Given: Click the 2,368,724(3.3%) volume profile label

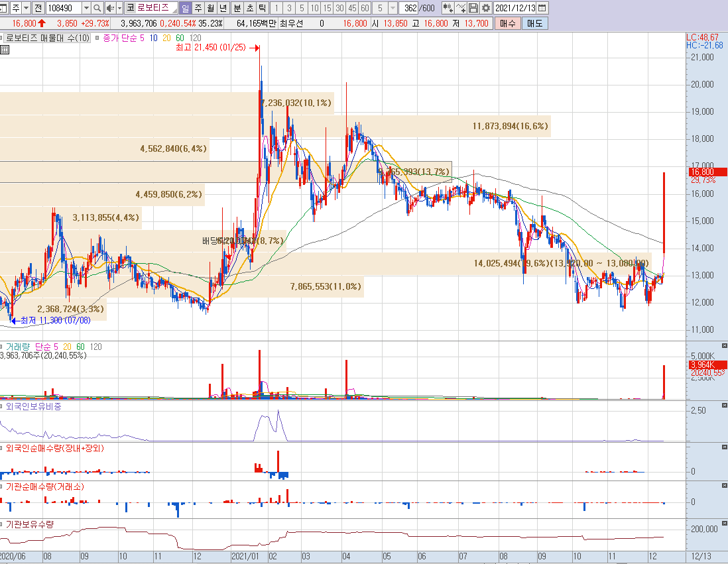Looking at the screenshot, I should click(x=70, y=309).
